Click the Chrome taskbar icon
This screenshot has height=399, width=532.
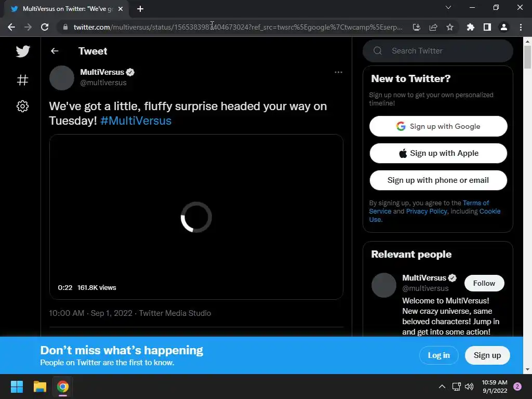pyautogui.click(x=63, y=387)
